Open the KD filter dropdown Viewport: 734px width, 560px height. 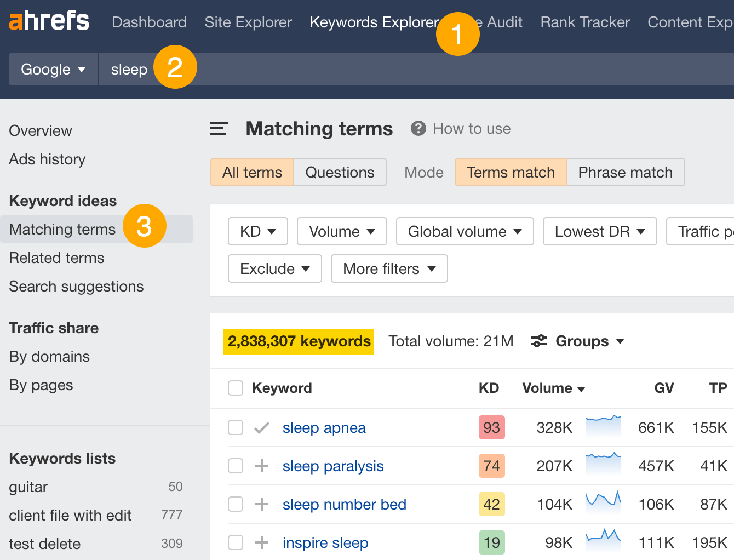257,231
